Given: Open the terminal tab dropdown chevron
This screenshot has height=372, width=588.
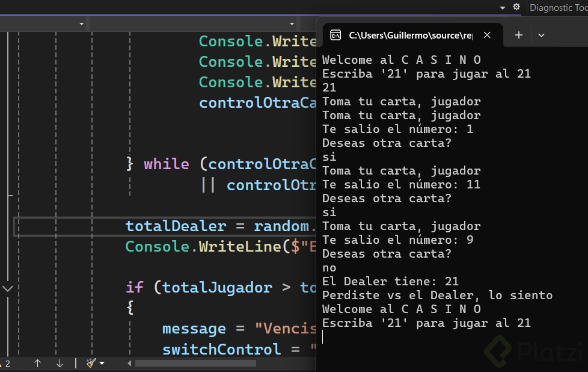Looking at the screenshot, I should pos(541,35).
